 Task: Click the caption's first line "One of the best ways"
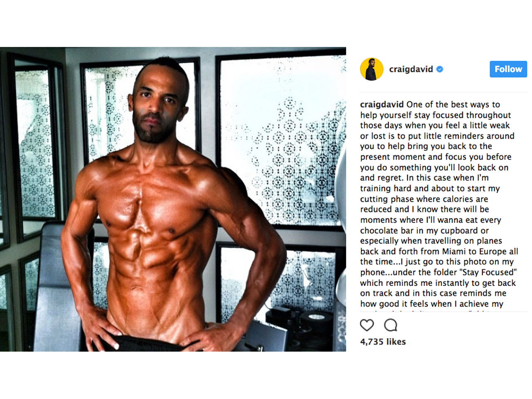pyautogui.click(x=449, y=104)
